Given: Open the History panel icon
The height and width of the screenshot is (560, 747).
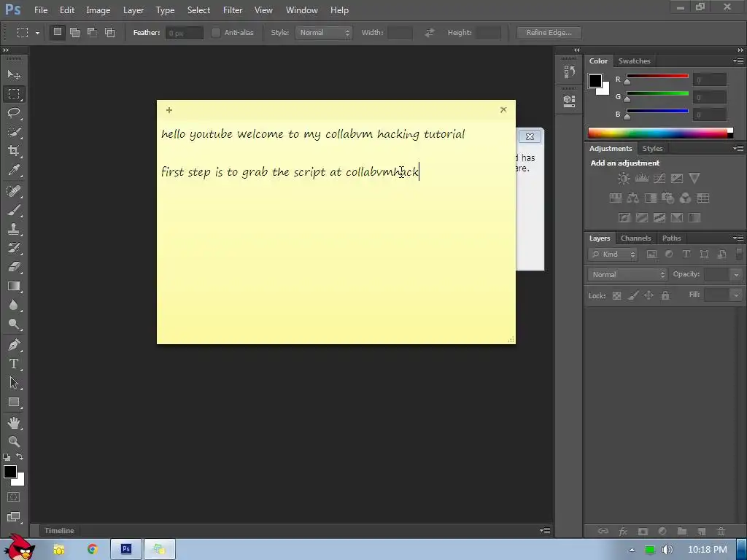Looking at the screenshot, I should [569, 72].
